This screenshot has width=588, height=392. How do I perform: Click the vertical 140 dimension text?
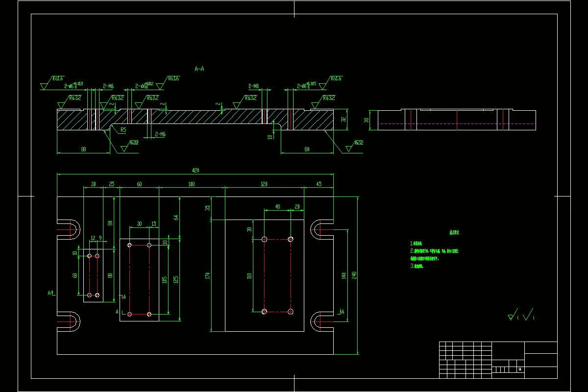pyautogui.click(x=344, y=275)
